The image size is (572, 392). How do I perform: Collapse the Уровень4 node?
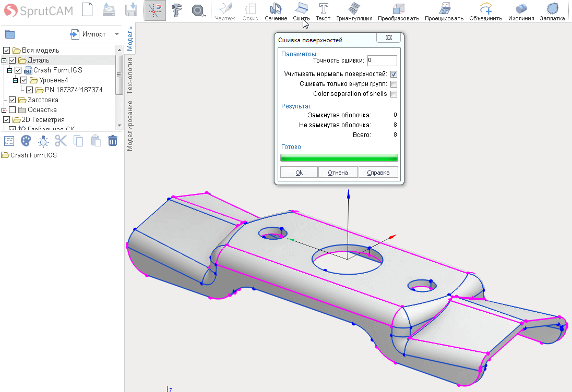(15, 80)
